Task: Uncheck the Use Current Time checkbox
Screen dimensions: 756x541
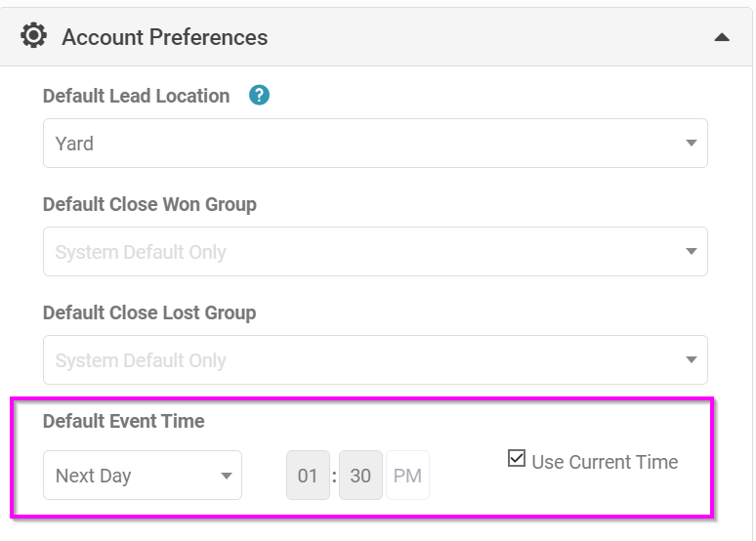Action: pos(517,458)
